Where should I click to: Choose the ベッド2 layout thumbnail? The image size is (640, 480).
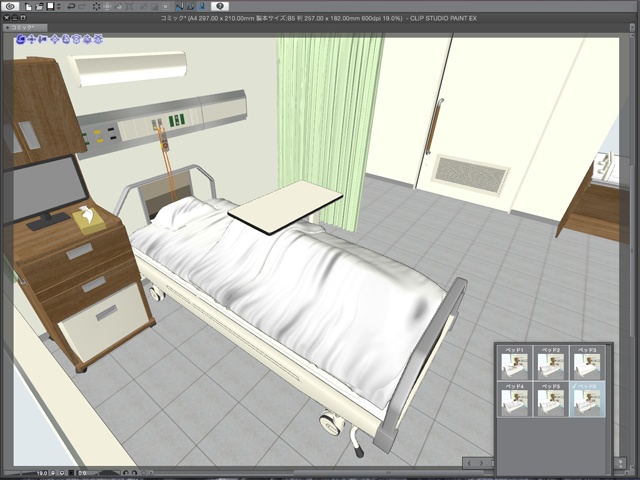coord(551,363)
